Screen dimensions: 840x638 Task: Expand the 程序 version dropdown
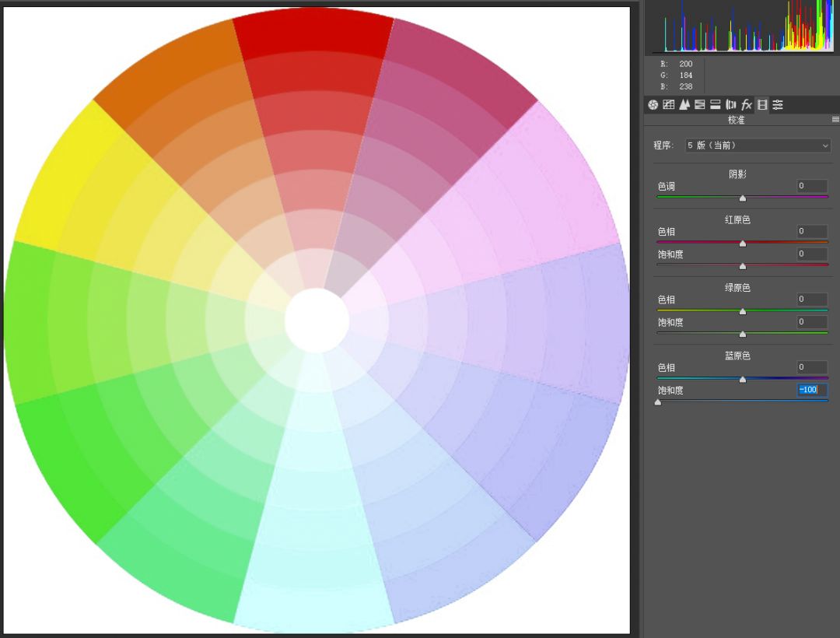coord(758,145)
